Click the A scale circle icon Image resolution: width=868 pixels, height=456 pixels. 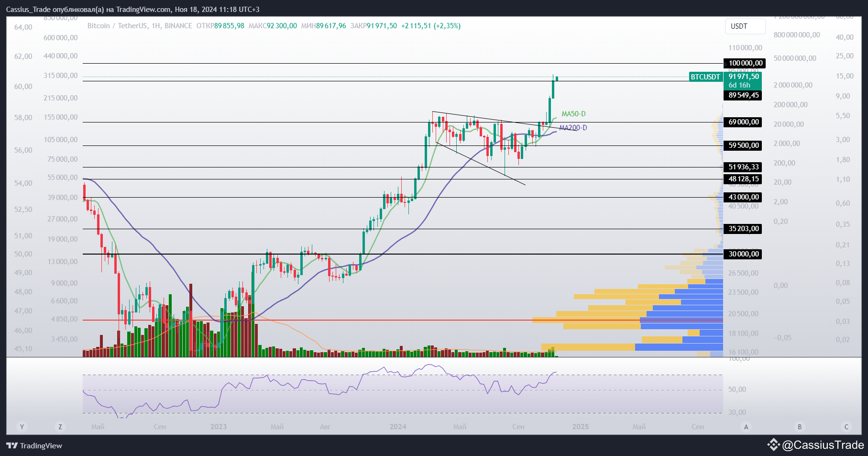[746, 427]
